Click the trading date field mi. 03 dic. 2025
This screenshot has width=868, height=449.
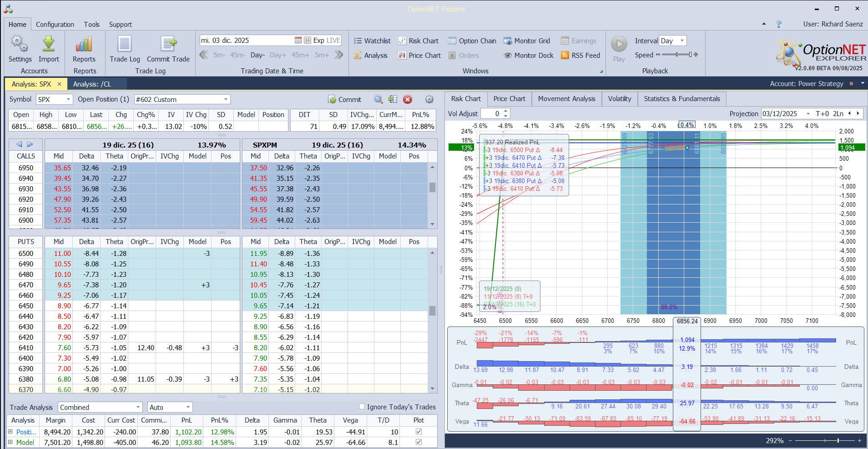coord(246,41)
